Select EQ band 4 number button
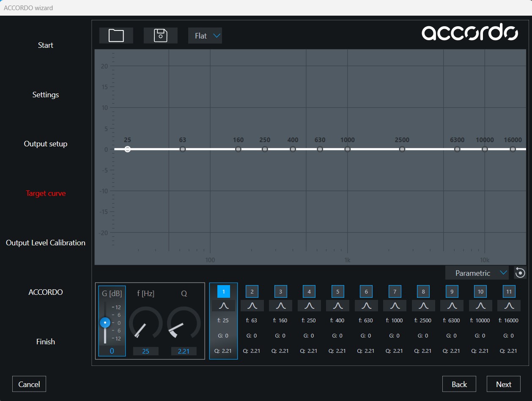The image size is (532, 401). pyautogui.click(x=309, y=291)
